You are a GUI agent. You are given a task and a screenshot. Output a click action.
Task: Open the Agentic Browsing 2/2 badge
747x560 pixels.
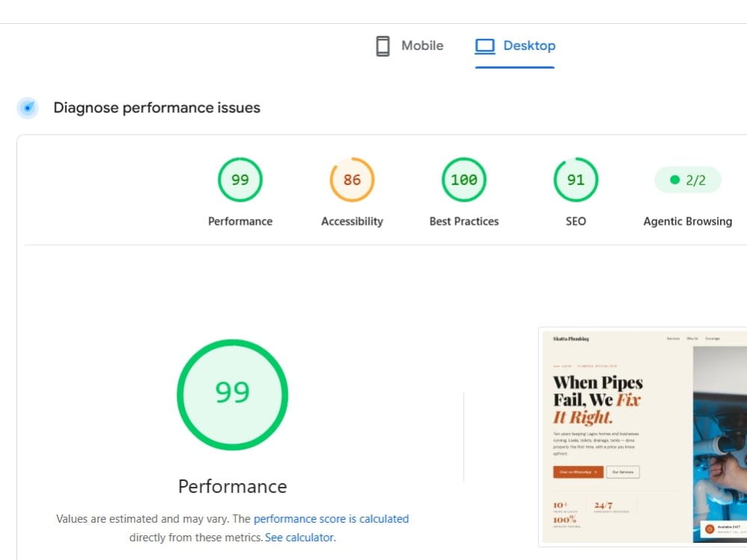tap(687, 180)
